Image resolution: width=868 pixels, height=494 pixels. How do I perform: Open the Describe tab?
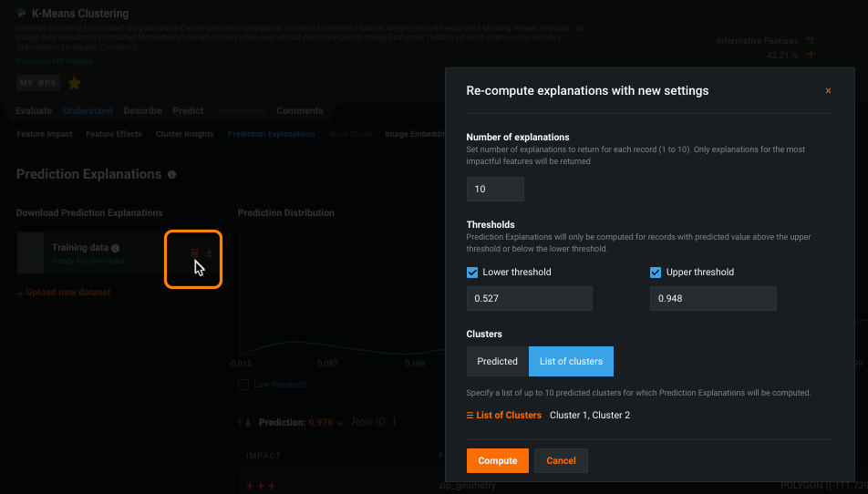[142, 110]
